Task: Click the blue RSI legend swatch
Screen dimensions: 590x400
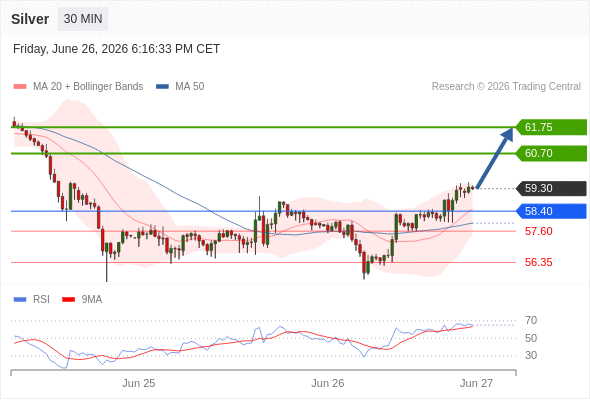Action: [20, 300]
